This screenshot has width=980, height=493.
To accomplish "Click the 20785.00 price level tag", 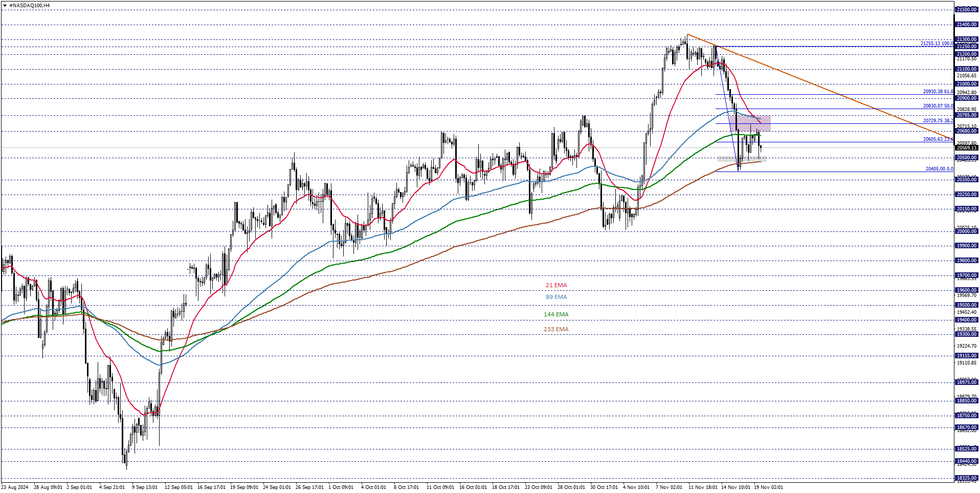I will 967,115.
